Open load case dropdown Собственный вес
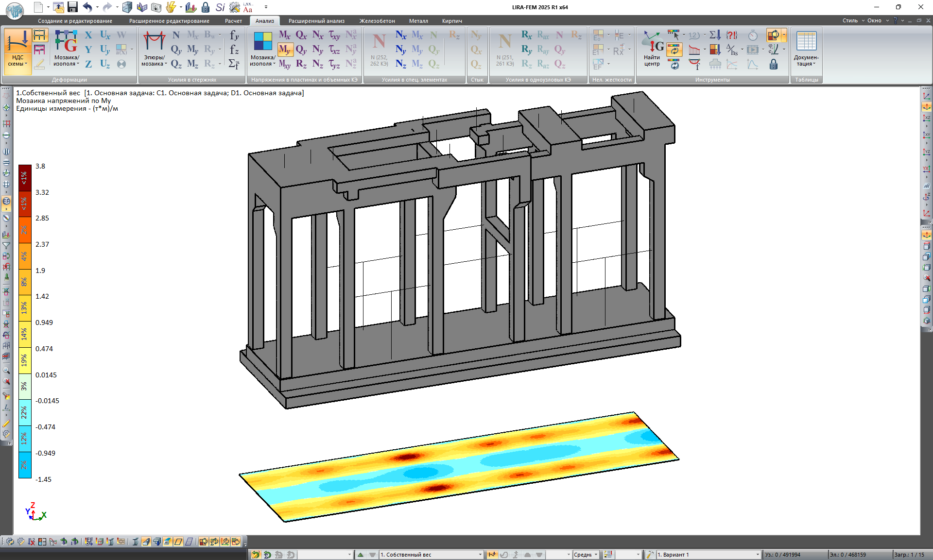Image resolution: width=933 pixels, height=560 pixels. (480, 555)
